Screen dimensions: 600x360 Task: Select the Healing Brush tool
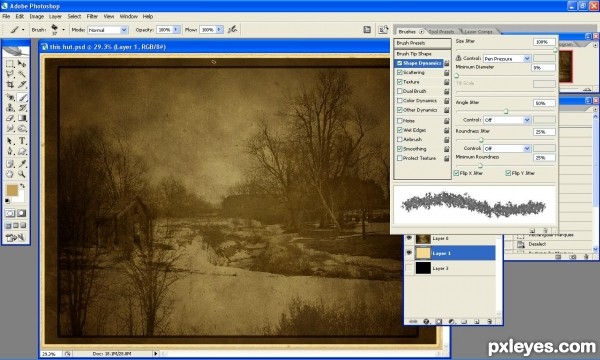[10, 97]
